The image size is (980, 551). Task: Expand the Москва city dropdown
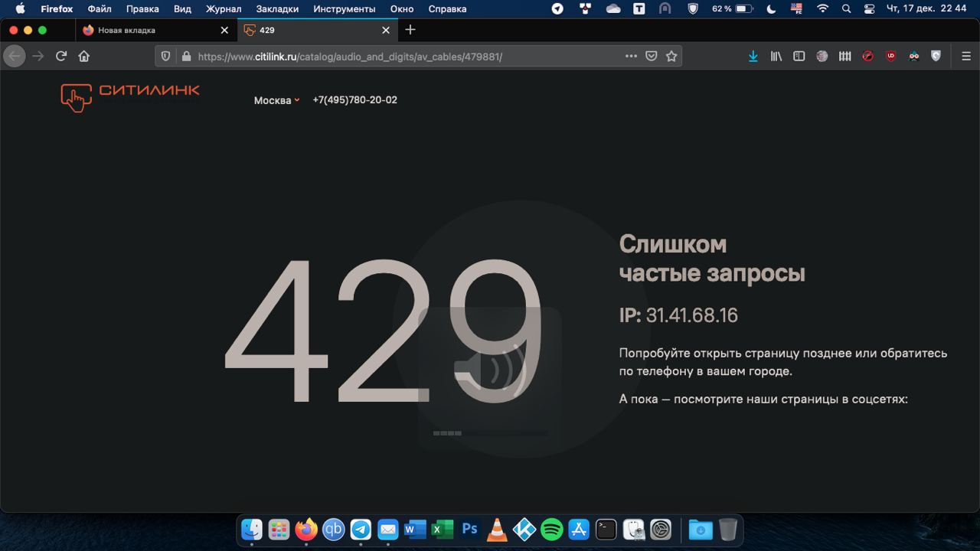click(276, 100)
